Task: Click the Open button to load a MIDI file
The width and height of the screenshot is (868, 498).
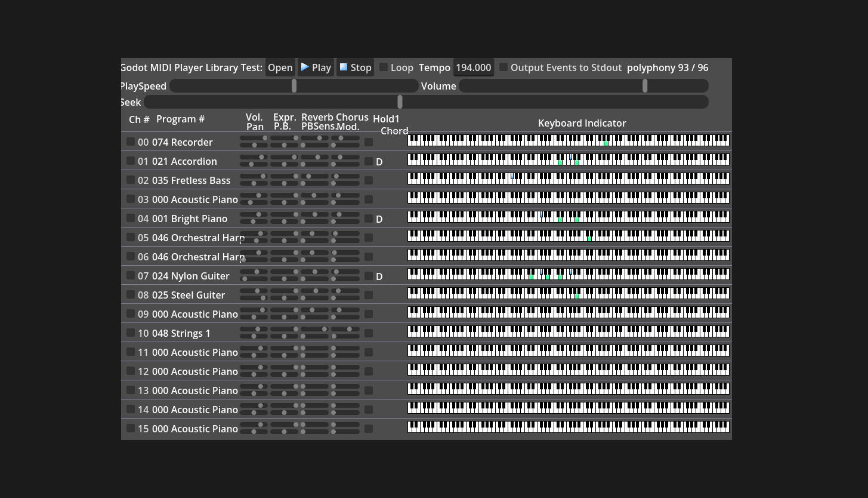Action: 280,67
